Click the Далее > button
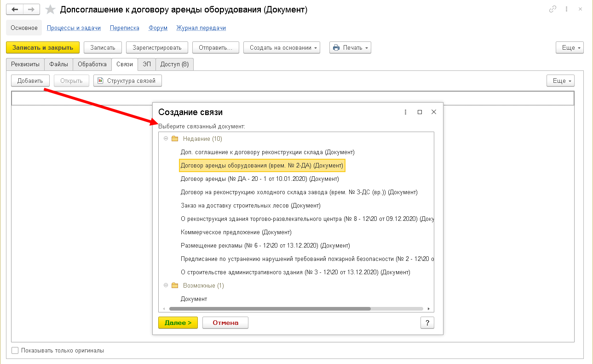593x364 pixels. click(x=178, y=323)
